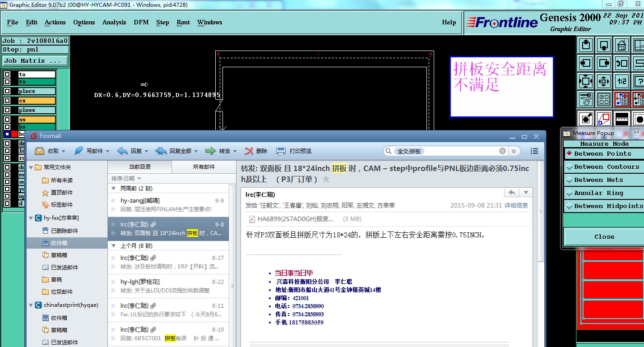Screen dimensions: 644x347
Task: Toggle the 'plnss' layer checkbox
Action: 7,110
